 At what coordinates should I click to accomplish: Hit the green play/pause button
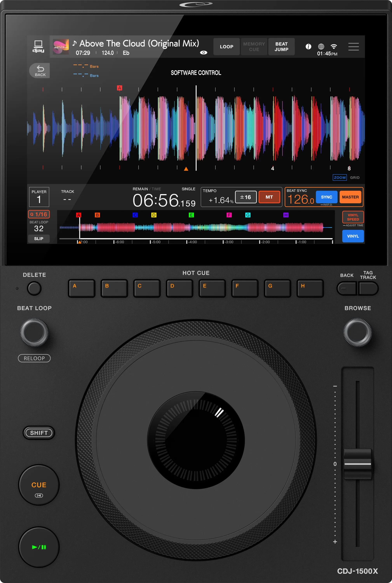[x=39, y=547]
